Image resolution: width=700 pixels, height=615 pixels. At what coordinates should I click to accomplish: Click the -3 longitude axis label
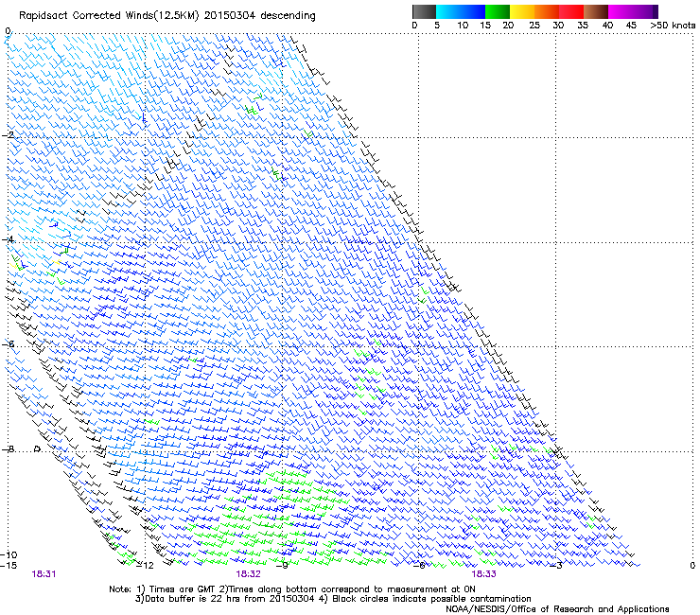point(556,566)
